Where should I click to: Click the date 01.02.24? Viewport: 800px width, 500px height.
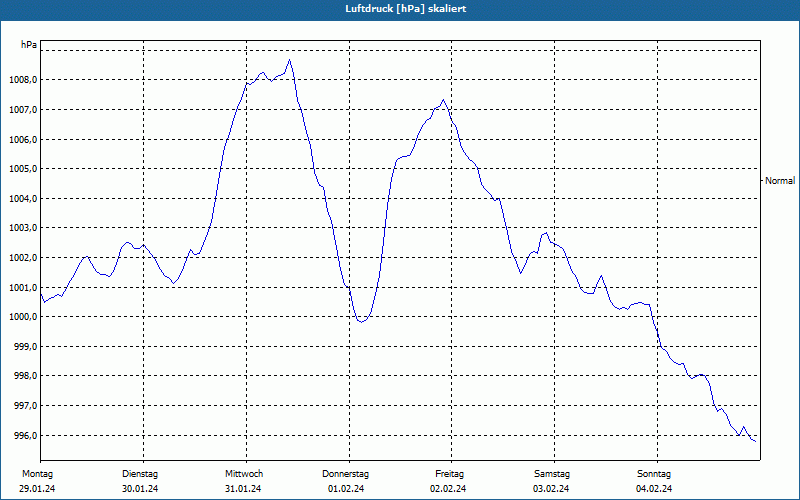point(346,489)
